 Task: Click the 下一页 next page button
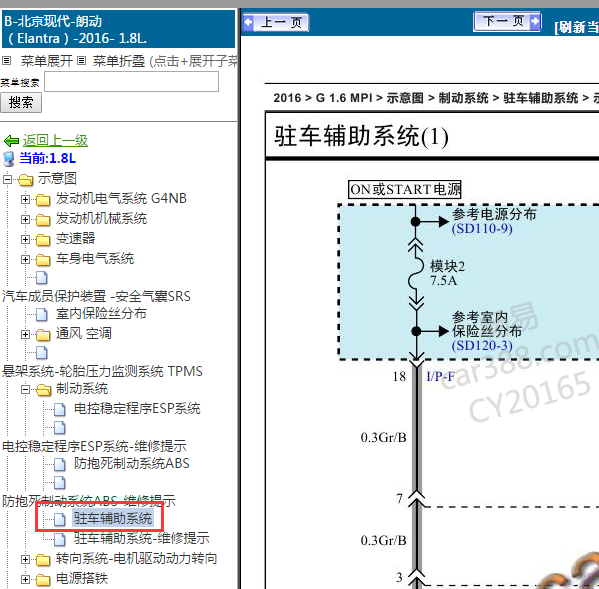click(507, 21)
